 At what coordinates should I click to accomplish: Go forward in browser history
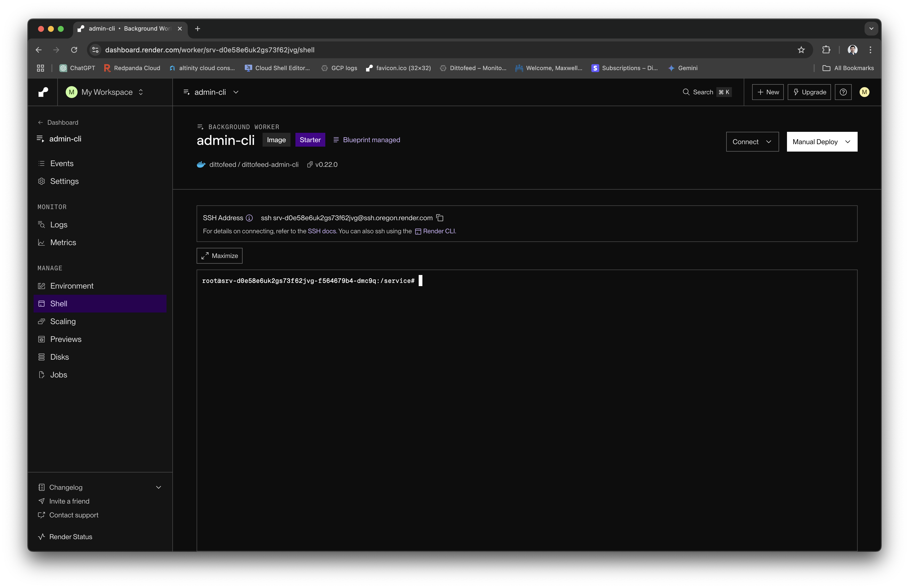[x=56, y=50]
